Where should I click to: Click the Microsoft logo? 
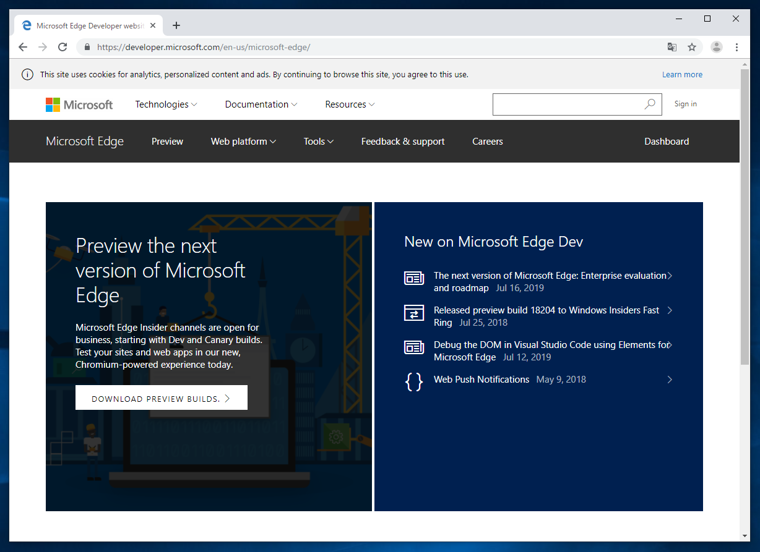(x=79, y=105)
